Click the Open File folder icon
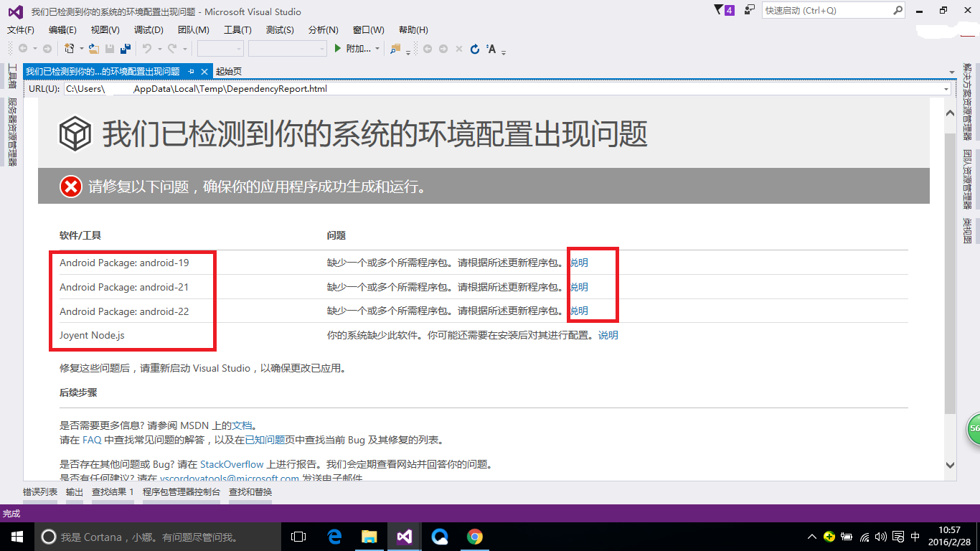Image resolution: width=980 pixels, height=551 pixels. [x=93, y=49]
